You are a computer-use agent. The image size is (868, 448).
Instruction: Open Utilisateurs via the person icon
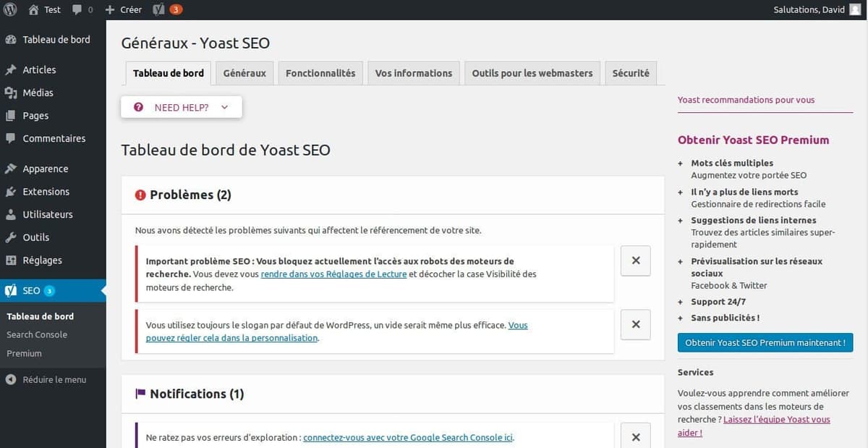pyautogui.click(x=11, y=214)
